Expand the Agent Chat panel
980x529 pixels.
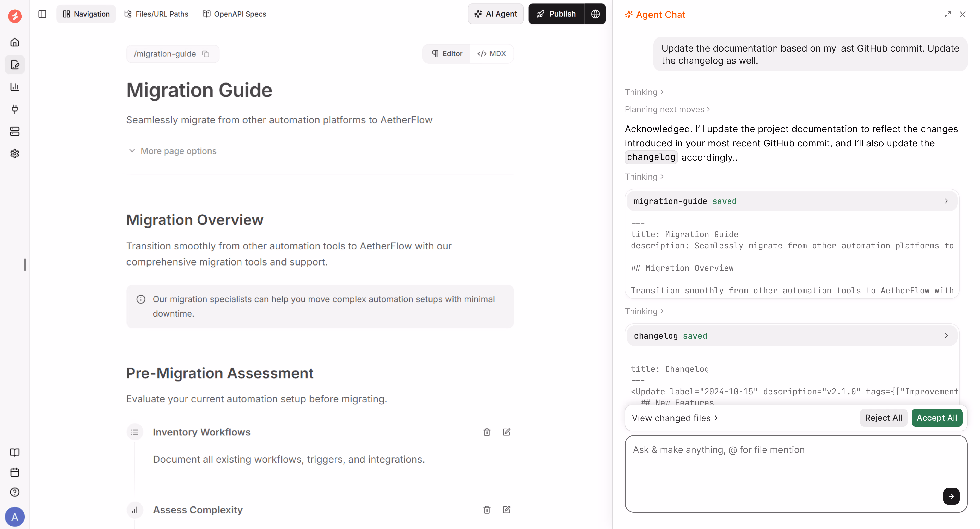pos(948,15)
